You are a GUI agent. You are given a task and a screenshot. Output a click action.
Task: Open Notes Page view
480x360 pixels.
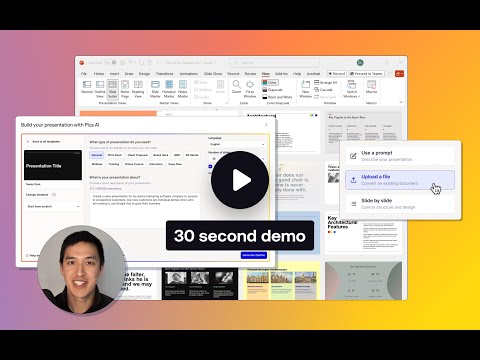(125, 89)
